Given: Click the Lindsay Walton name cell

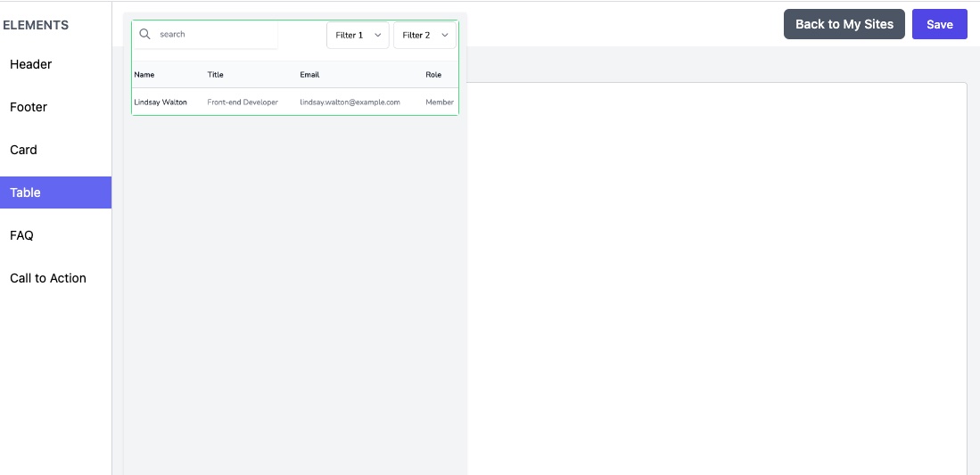Looking at the screenshot, I should pos(161,102).
